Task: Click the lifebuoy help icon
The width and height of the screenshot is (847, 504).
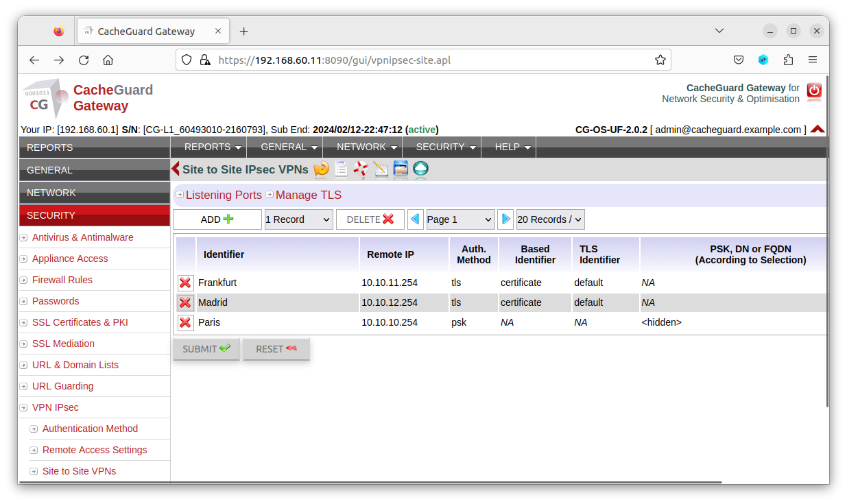Action: point(360,169)
